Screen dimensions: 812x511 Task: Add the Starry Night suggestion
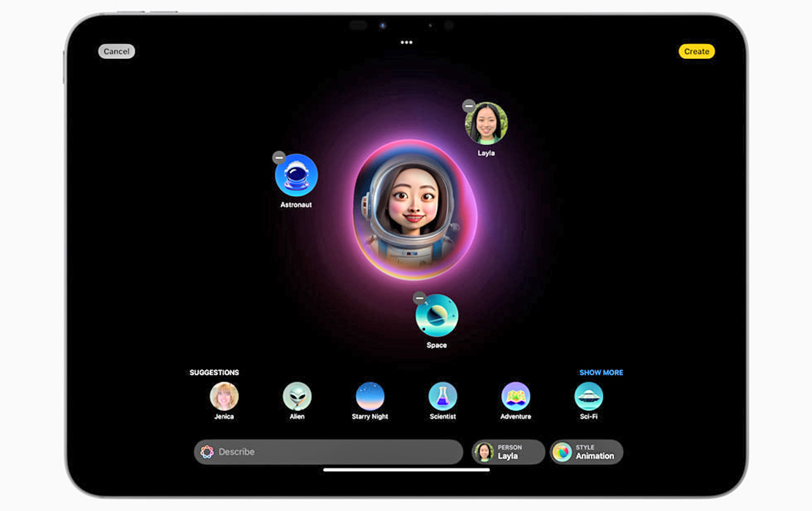click(x=370, y=396)
